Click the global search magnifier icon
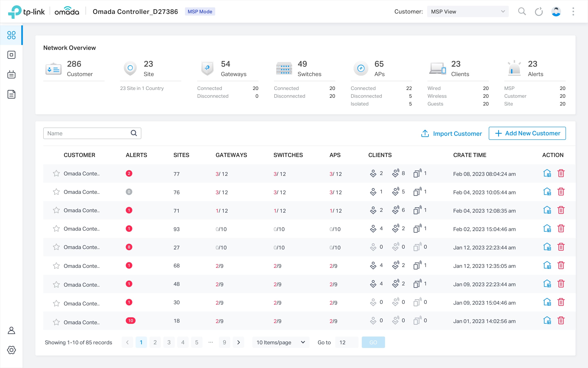588x368 pixels. tap(522, 11)
